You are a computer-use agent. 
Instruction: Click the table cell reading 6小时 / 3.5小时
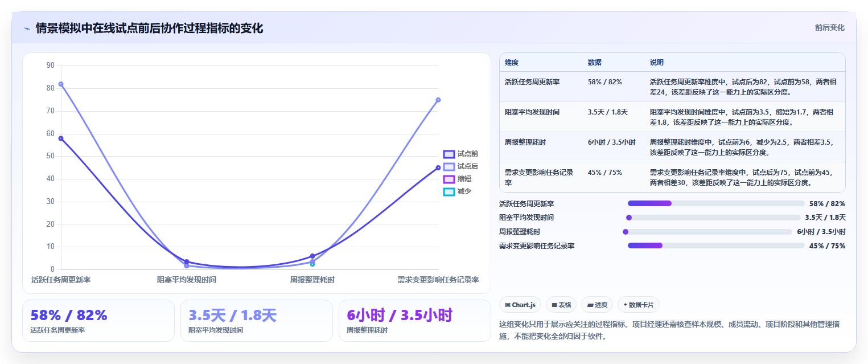coord(612,142)
